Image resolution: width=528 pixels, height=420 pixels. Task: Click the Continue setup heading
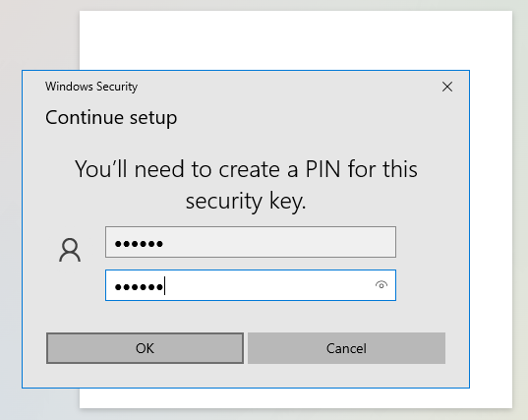(111, 118)
